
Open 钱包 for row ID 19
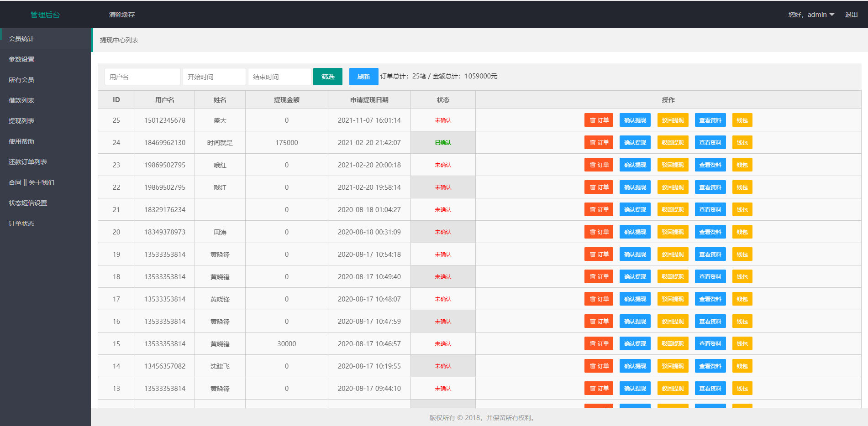742,255
